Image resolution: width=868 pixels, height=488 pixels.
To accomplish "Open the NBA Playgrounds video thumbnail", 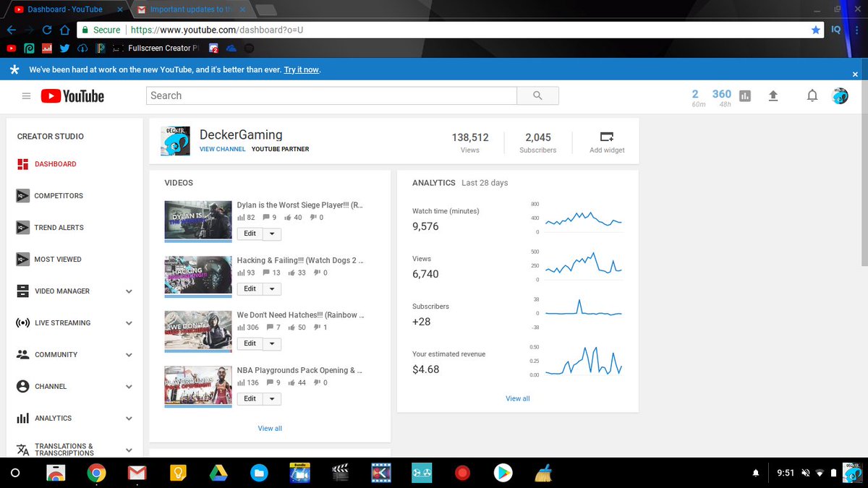I will pos(198,385).
